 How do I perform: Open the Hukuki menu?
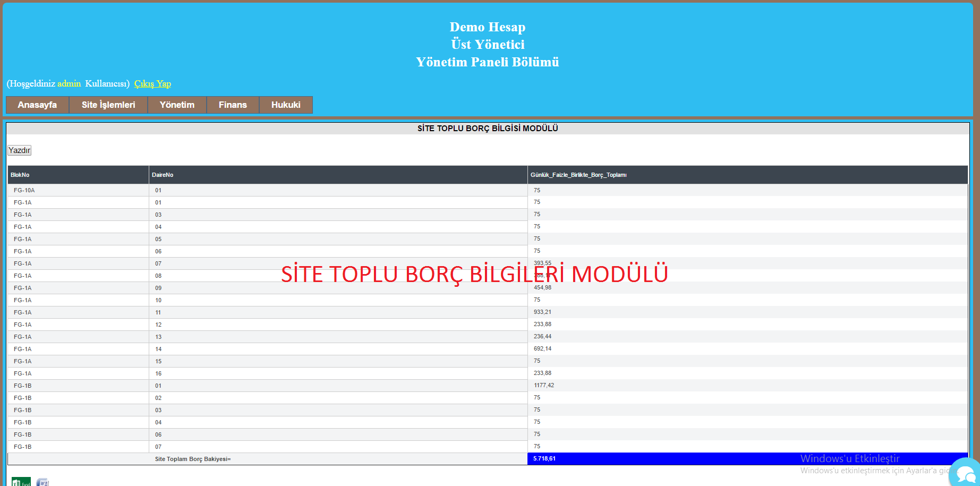(286, 105)
